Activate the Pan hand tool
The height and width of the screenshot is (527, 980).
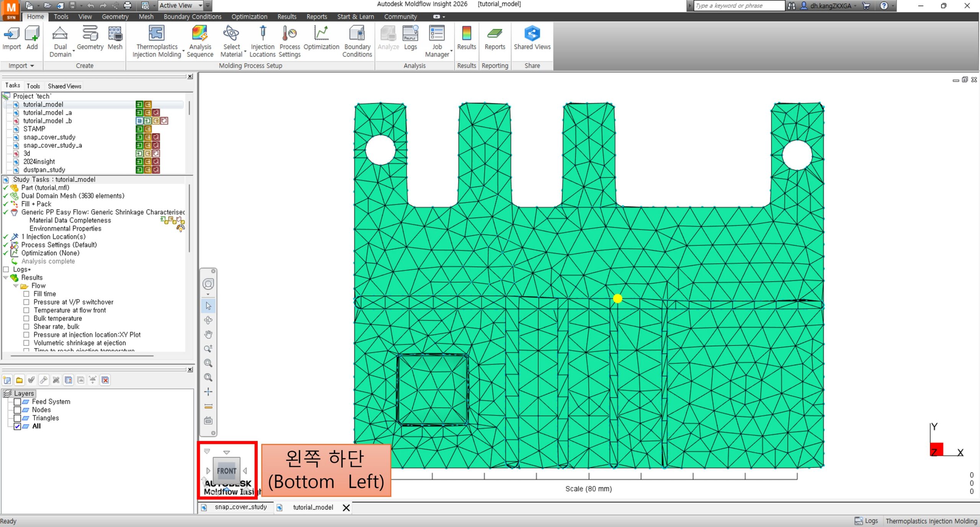[208, 334]
